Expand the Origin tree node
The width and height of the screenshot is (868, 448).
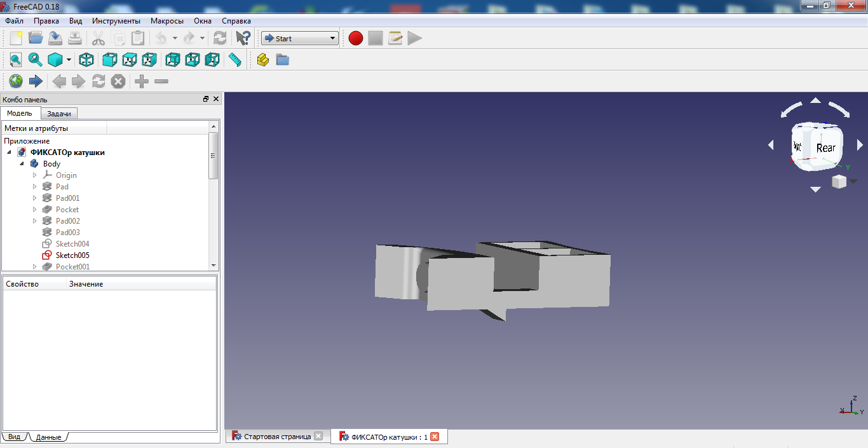click(x=35, y=175)
